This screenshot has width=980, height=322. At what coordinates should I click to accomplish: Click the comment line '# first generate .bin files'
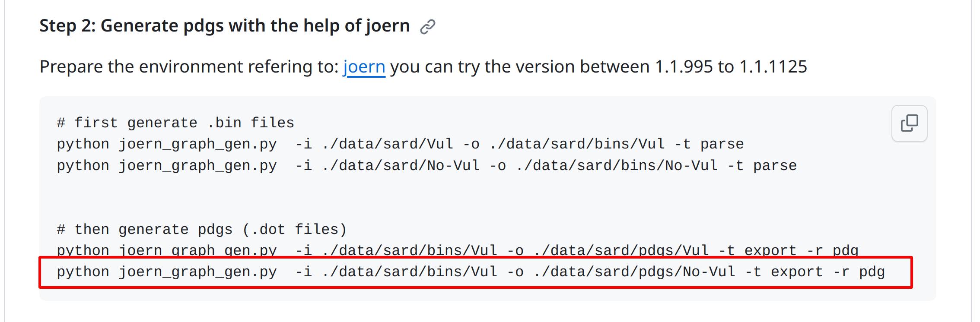click(x=175, y=122)
